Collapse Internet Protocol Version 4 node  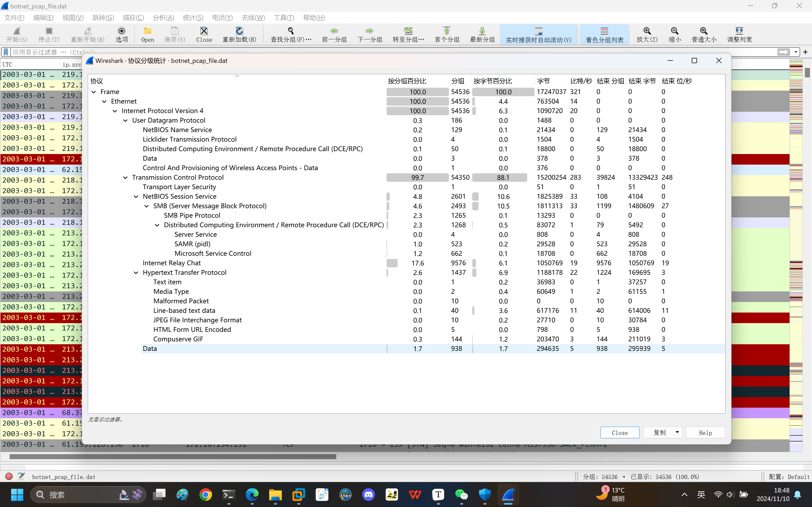click(x=115, y=111)
